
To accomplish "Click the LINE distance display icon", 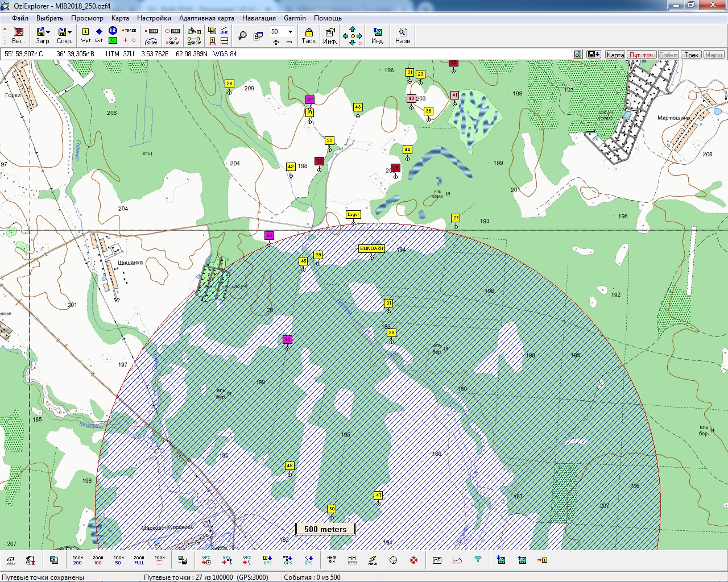I will click(x=224, y=31).
